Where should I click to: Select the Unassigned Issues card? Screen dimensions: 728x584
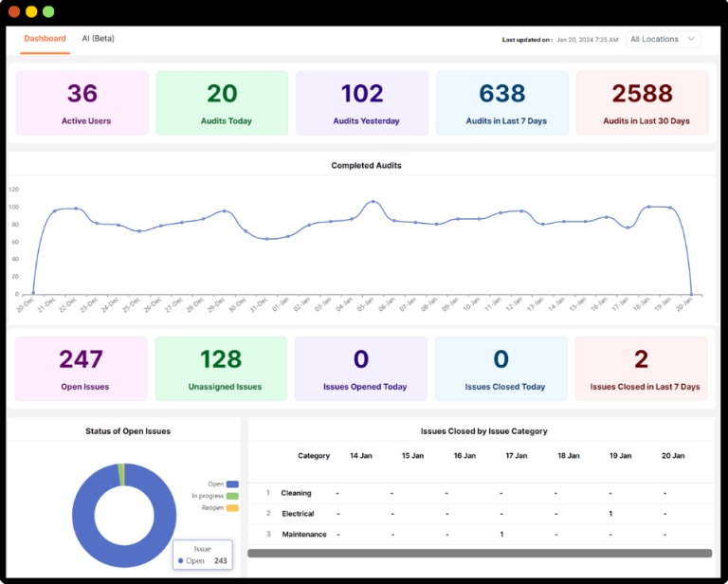(x=221, y=369)
